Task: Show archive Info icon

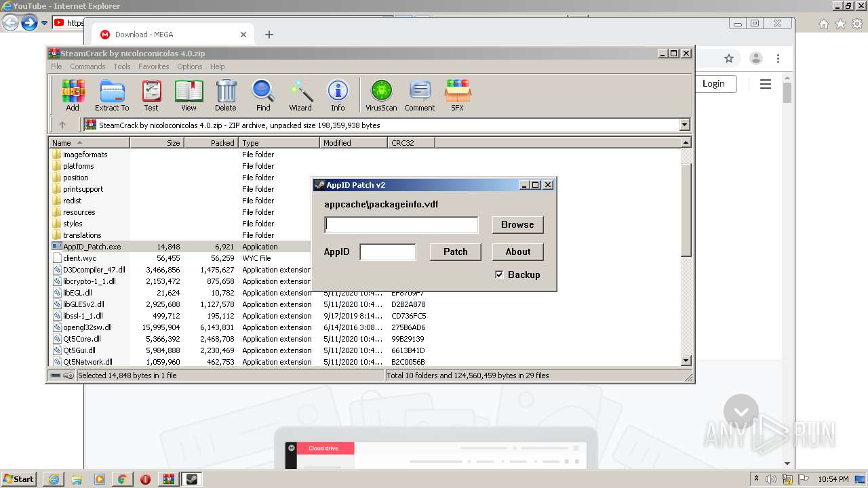Action: (x=338, y=95)
